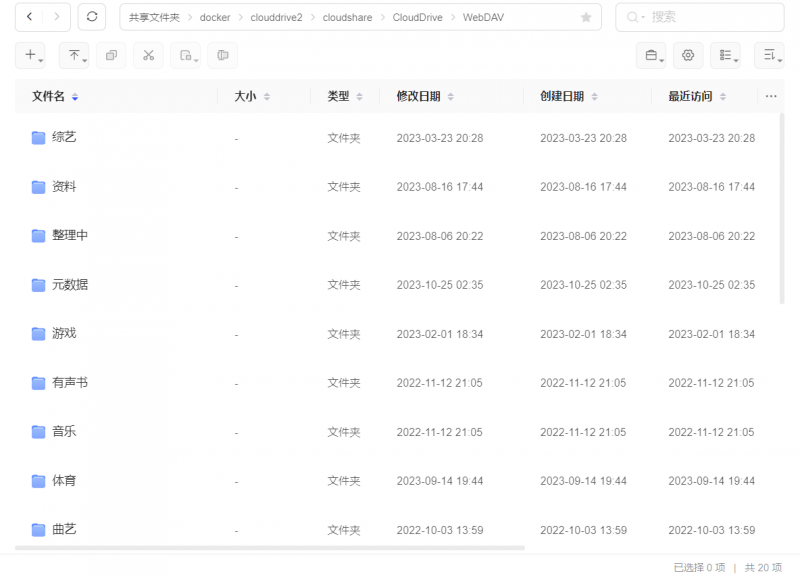Click the back navigation arrow
Image resolution: width=800 pixels, height=578 pixels.
(30, 17)
